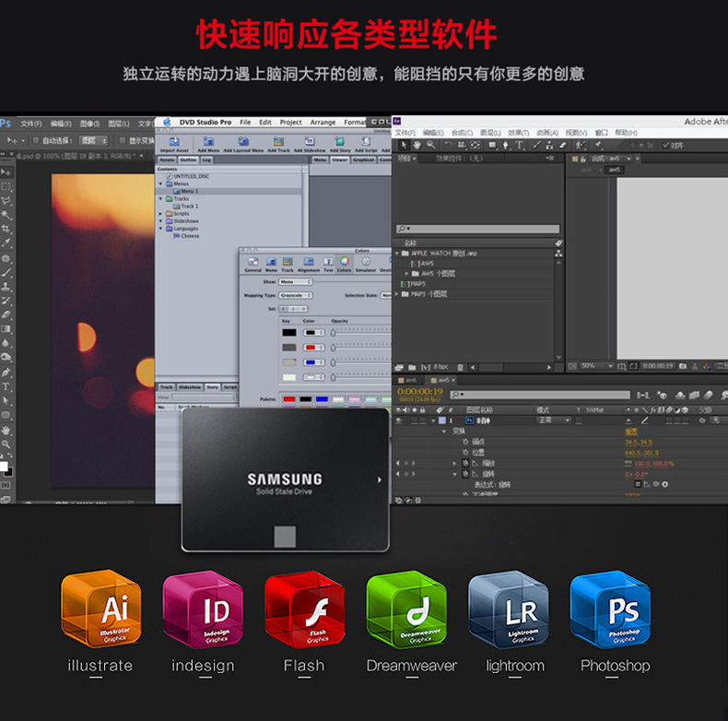Viewport: 728px width, 721px height.
Task: Select the Eraser tool in Photoshop
Action: (x=6, y=314)
